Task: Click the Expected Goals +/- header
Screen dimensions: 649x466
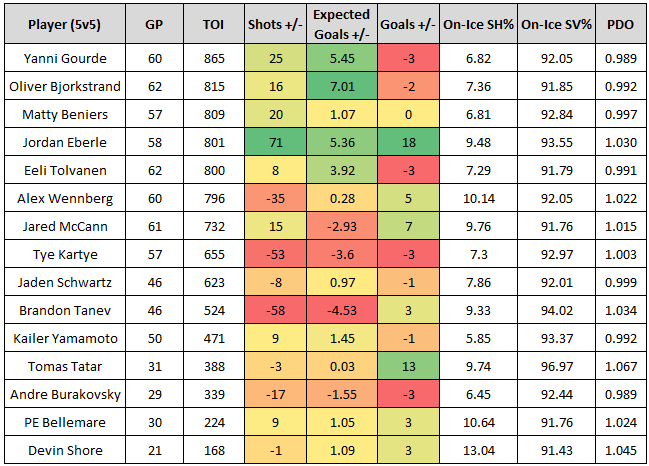Action: tap(339, 24)
